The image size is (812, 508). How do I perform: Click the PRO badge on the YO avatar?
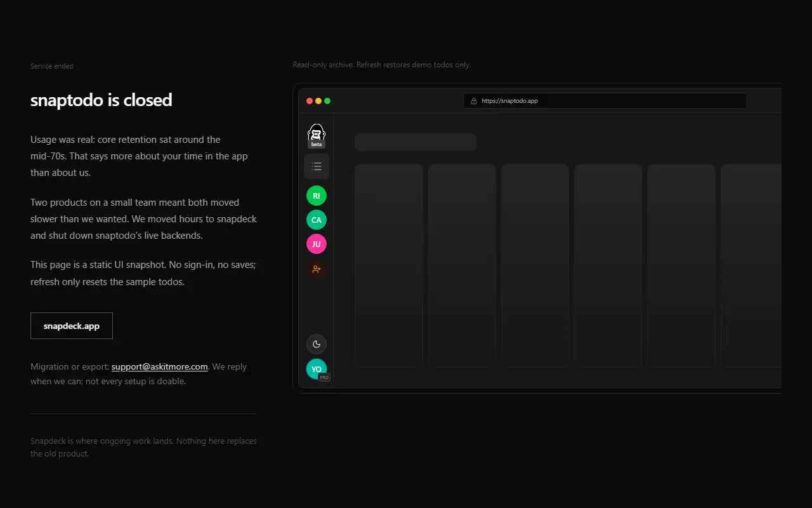pos(324,377)
